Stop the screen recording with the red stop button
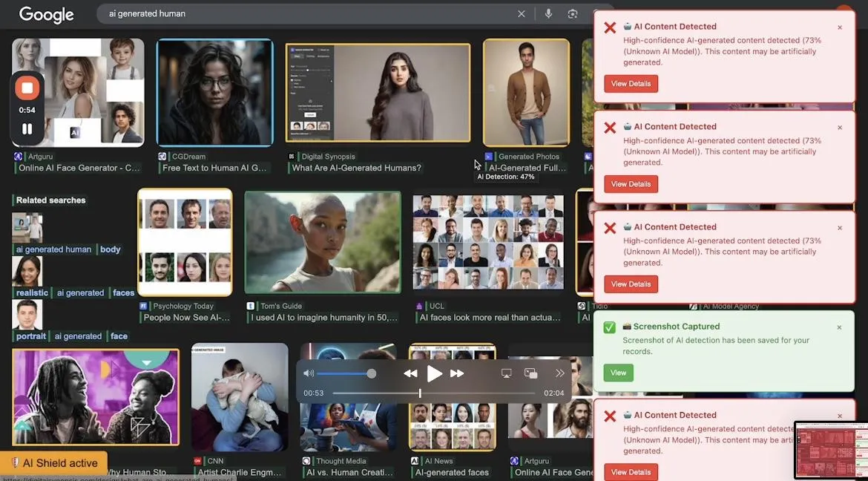 (x=27, y=88)
